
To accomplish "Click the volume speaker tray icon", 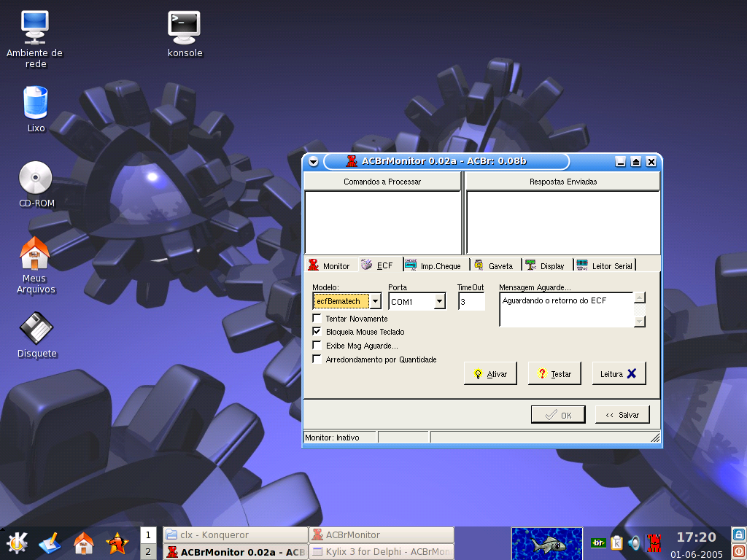I will tap(634, 543).
